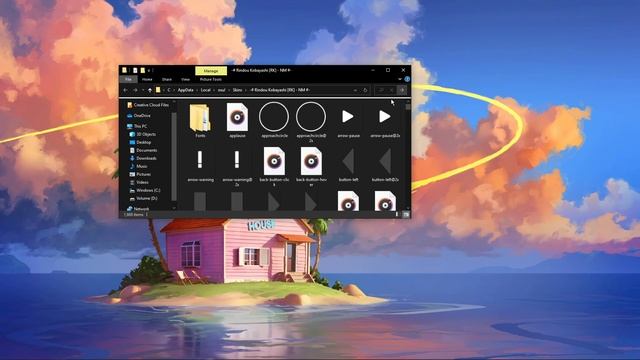The height and width of the screenshot is (360, 640).
Task: Navigate to AppData in the breadcrumb
Action: [x=185, y=90]
